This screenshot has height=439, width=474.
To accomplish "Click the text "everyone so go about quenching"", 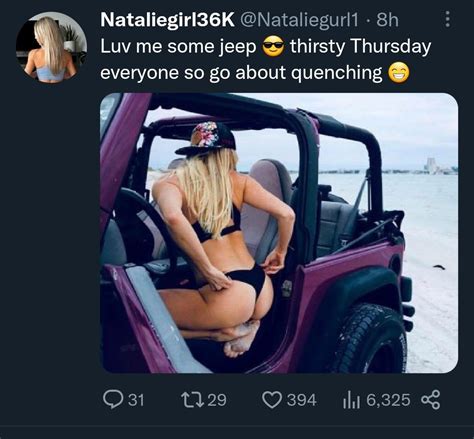I will point(241,73).
